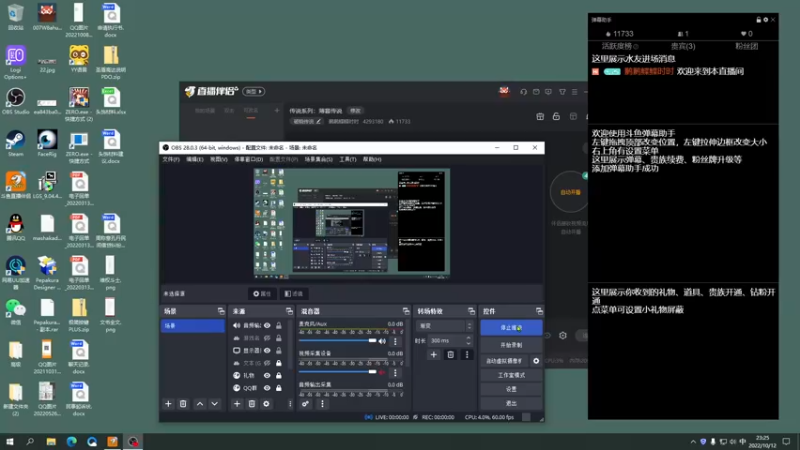
Task: Pop out the Controls dock
Action: (539, 311)
